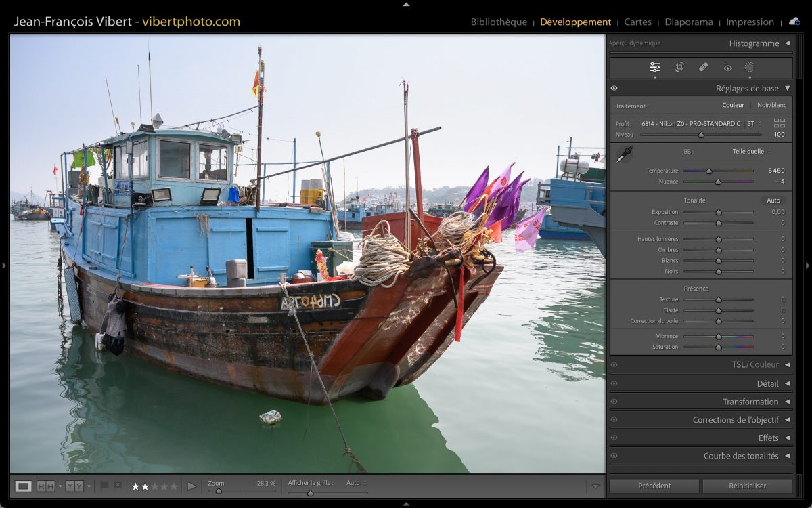This screenshot has height=508, width=812.
Task: Toggle Réglages de base panel eye
Action: 614,88
